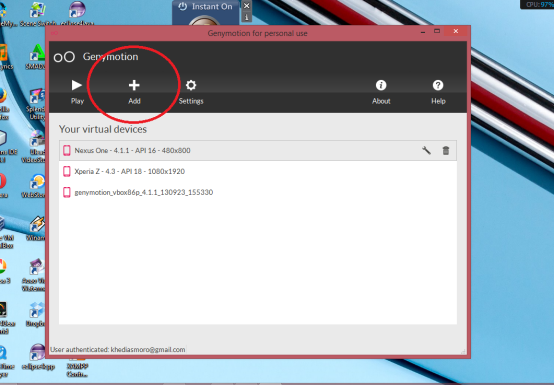This screenshot has width=554, height=385.
Task: Open XAMPP Control desktop shortcut
Action: pyautogui.click(x=77, y=369)
